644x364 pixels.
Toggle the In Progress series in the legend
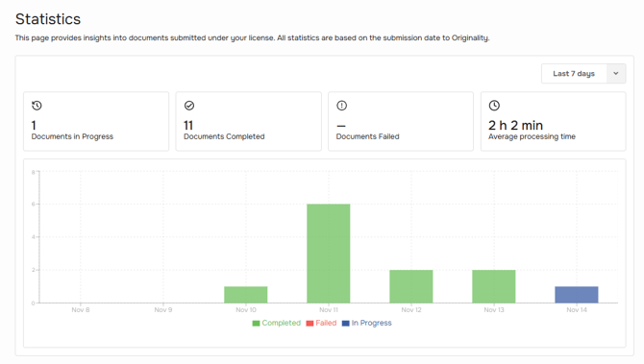[x=367, y=323]
